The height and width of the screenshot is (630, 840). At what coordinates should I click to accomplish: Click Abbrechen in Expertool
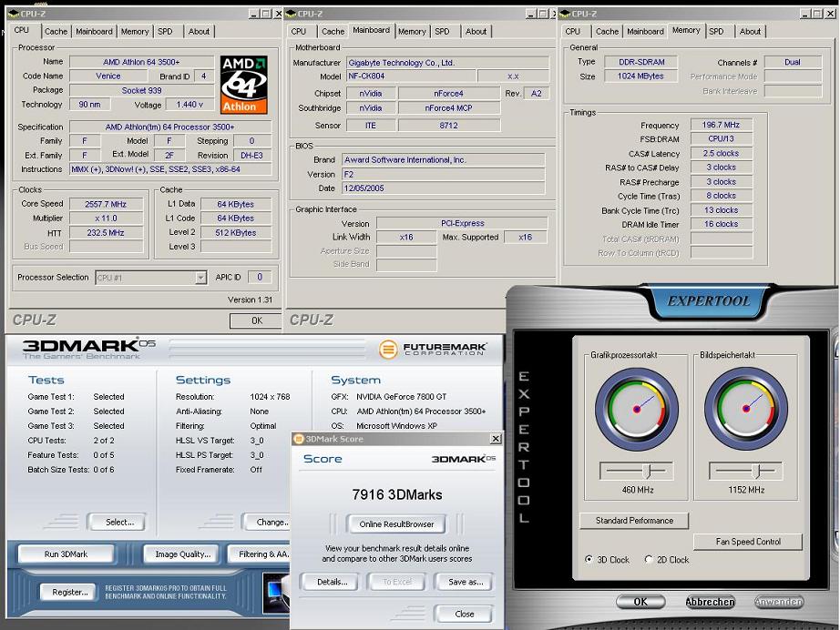pos(710,602)
